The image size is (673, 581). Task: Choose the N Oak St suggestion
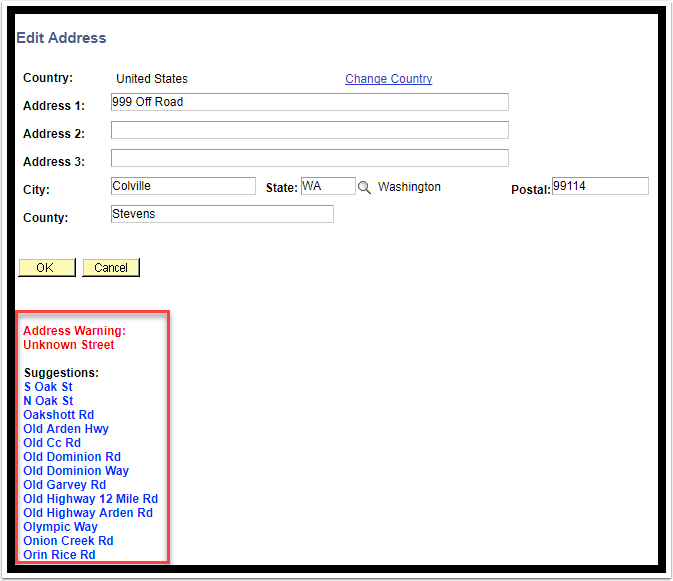coord(48,401)
